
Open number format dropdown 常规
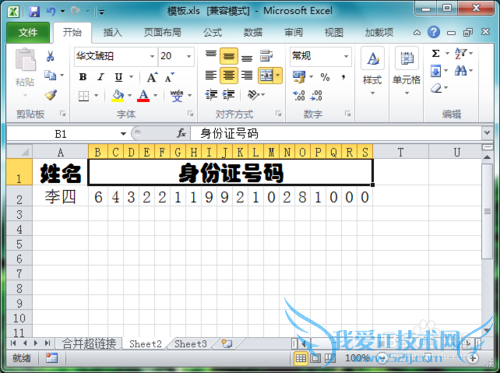[x=346, y=56]
